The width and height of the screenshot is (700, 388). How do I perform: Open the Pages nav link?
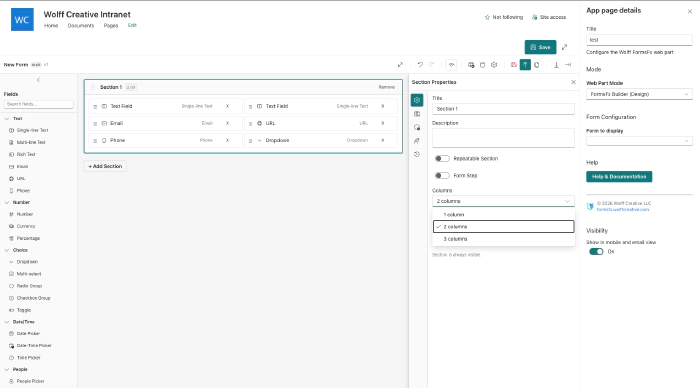111,25
